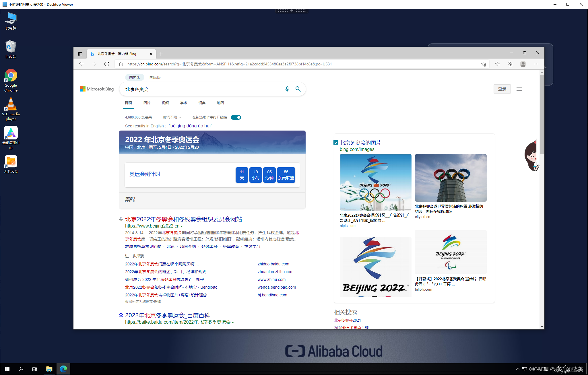Click the 登录 sign-in button

click(x=502, y=89)
